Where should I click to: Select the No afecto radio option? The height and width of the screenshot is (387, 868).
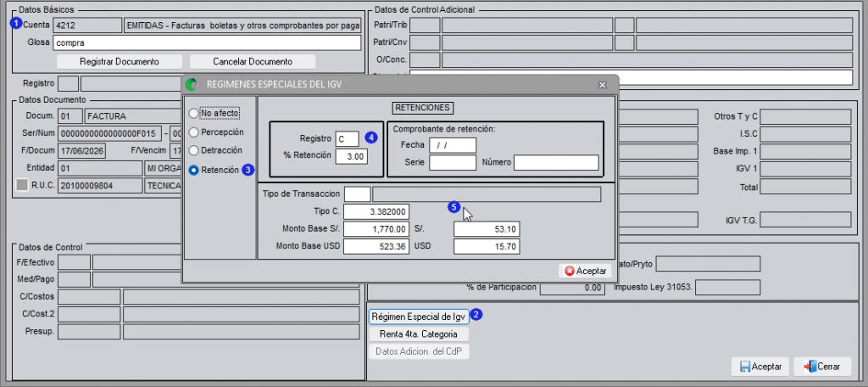214,113
